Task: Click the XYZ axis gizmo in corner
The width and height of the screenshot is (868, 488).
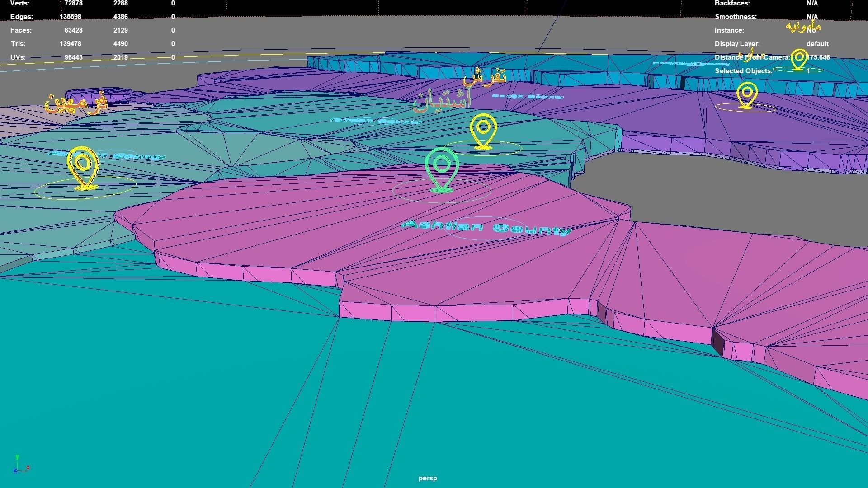Action: (x=20, y=465)
